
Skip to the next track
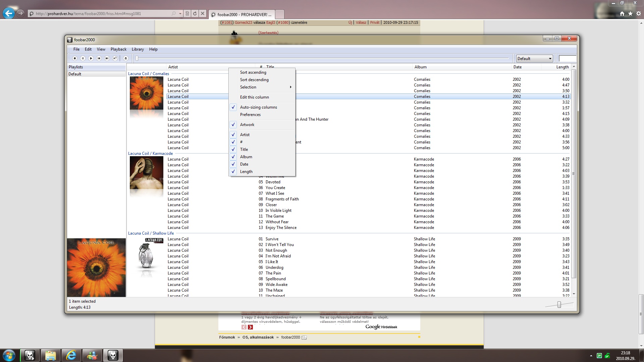pyautogui.click(x=107, y=58)
